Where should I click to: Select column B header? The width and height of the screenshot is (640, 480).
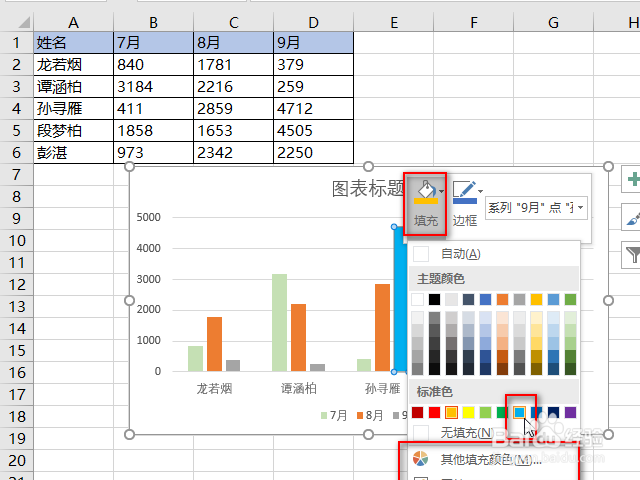[x=153, y=22]
